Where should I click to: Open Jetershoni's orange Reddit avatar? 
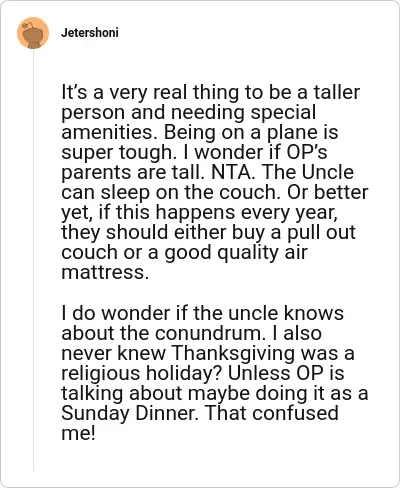(x=33, y=33)
